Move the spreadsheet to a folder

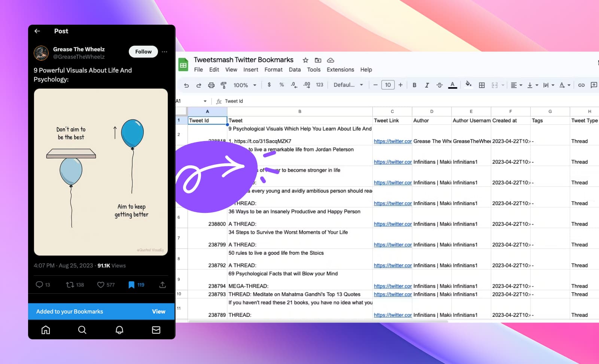318,60
